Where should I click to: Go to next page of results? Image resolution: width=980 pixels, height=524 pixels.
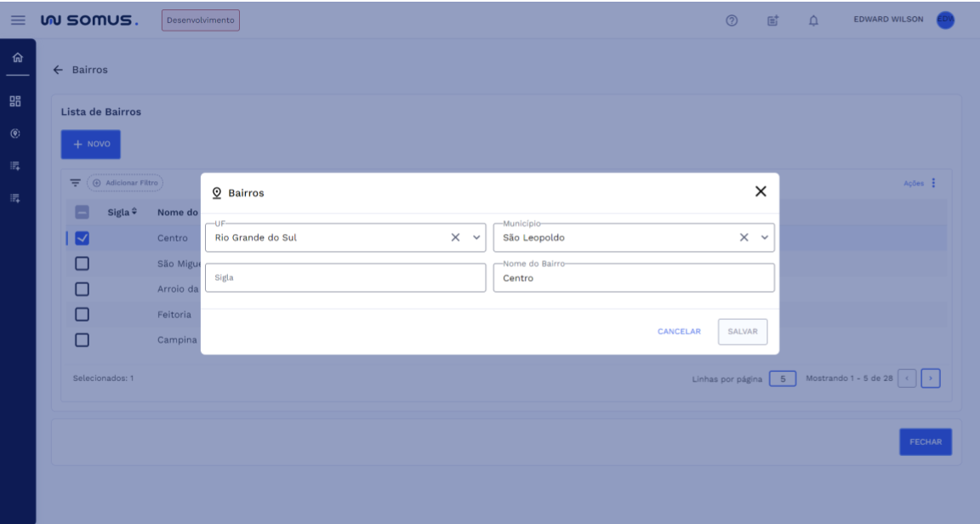[930, 378]
